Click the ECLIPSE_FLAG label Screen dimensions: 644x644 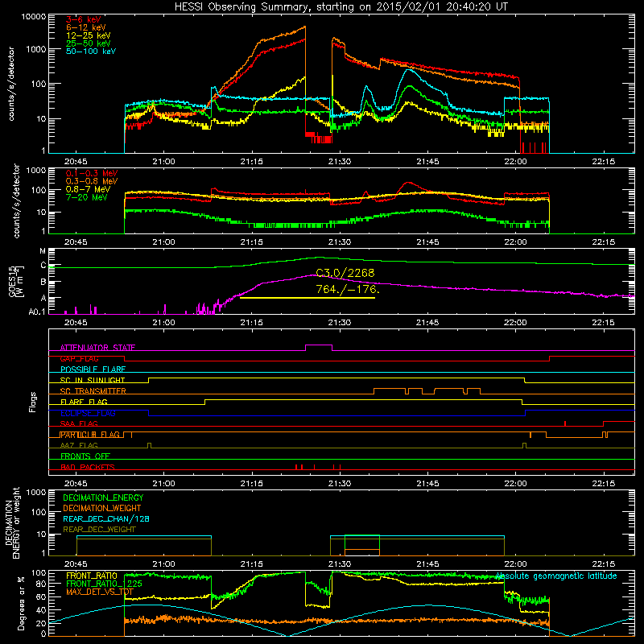[x=88, y=413]
